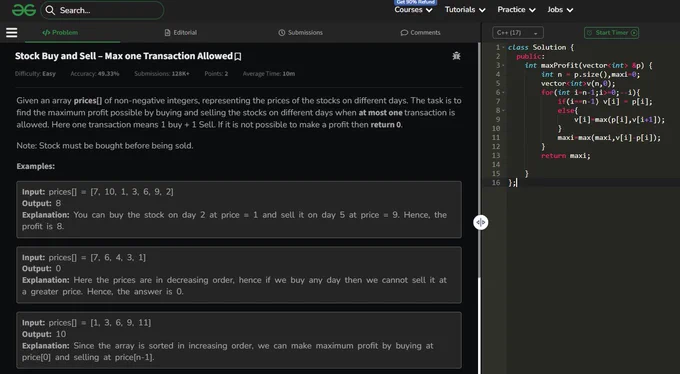Click the 'Submissions: 128K+' text

coord(162,74)
